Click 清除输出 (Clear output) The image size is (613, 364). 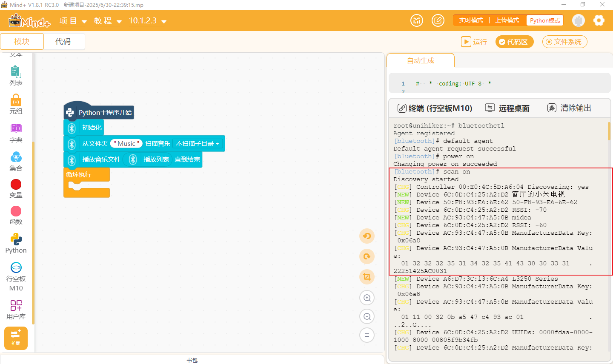tap(570, 108)
